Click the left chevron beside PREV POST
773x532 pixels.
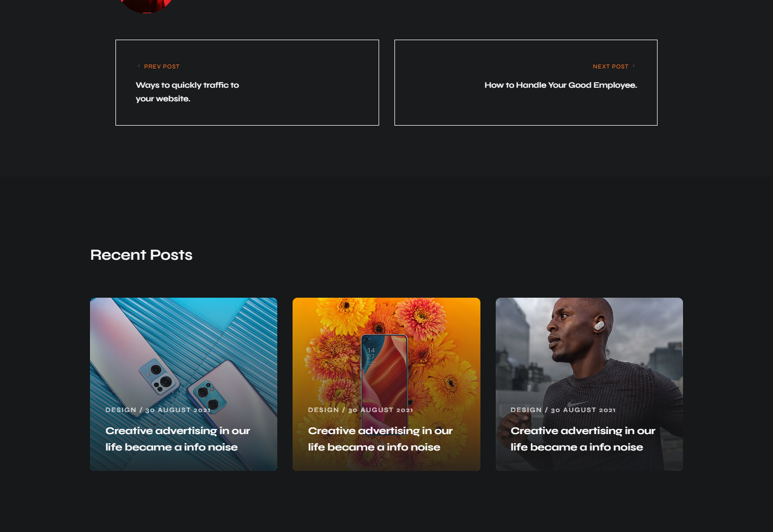(x=139, y=66)
